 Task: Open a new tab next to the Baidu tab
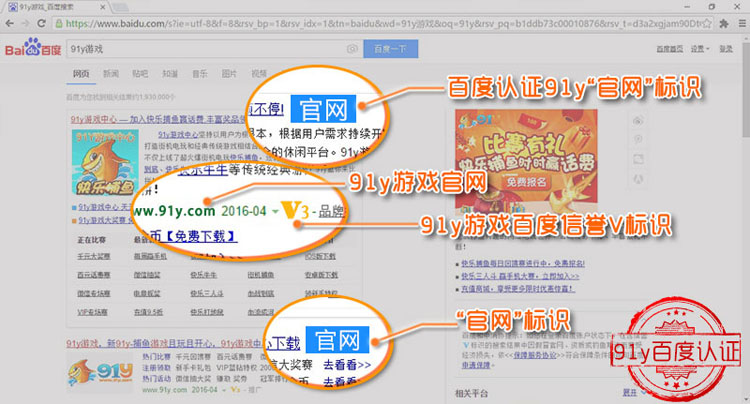point(120,7)
